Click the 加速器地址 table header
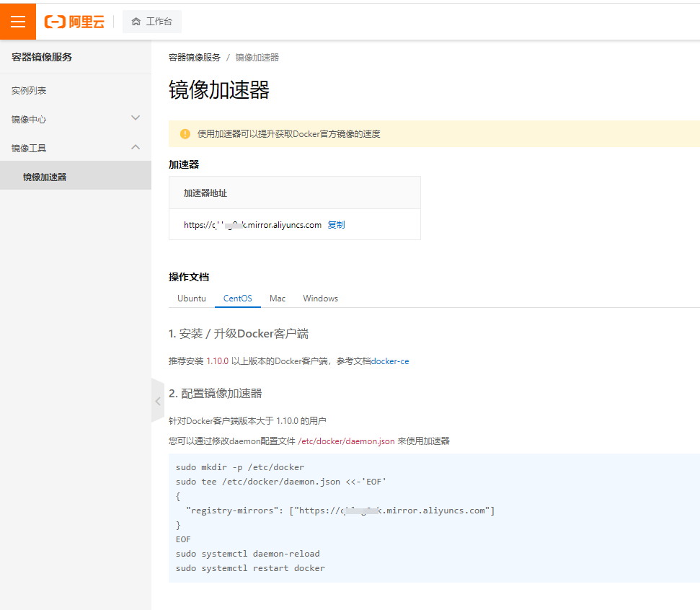The width and height of the screenshot is (700, 610). [x=205, y=193]
